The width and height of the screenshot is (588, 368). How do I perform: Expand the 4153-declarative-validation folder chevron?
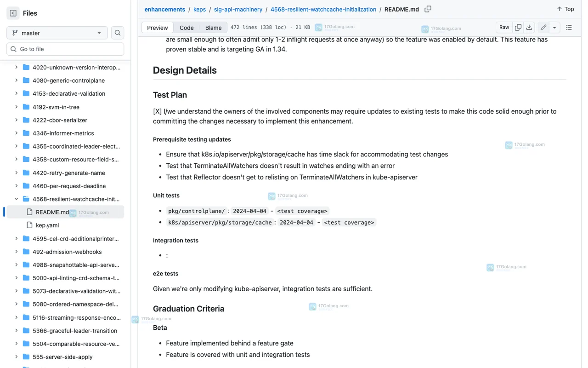point(17,93)
